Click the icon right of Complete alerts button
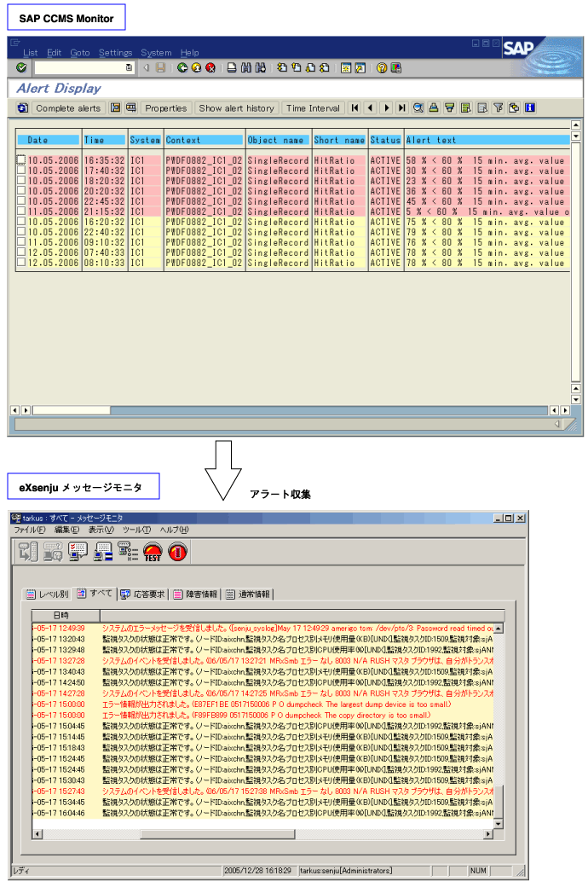 115,107
